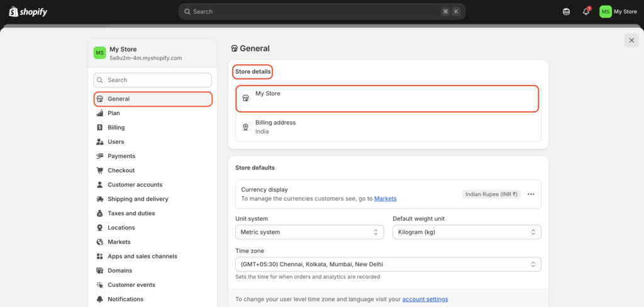Click the MS store avatar in settings sidebar

pos(100,53)
